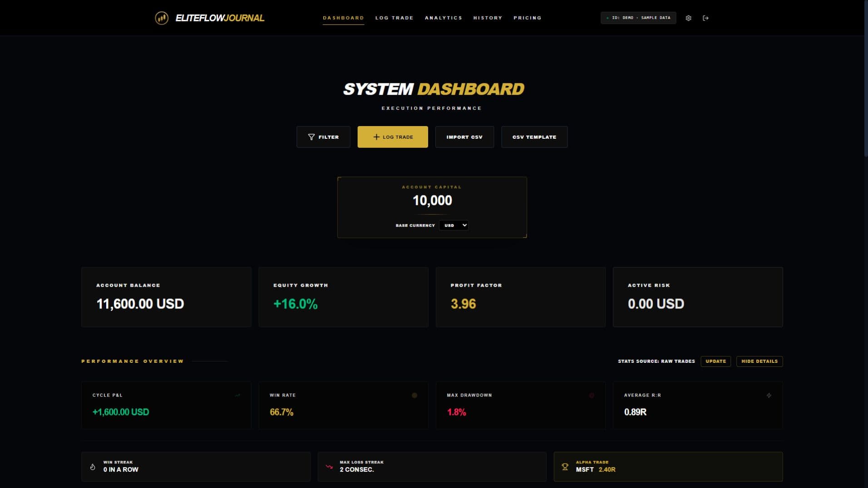Viewport: 868px width, 488px height.
Task: Click the Account Balance 11,600.00 USD value
Action: click(x=140, y=304)
